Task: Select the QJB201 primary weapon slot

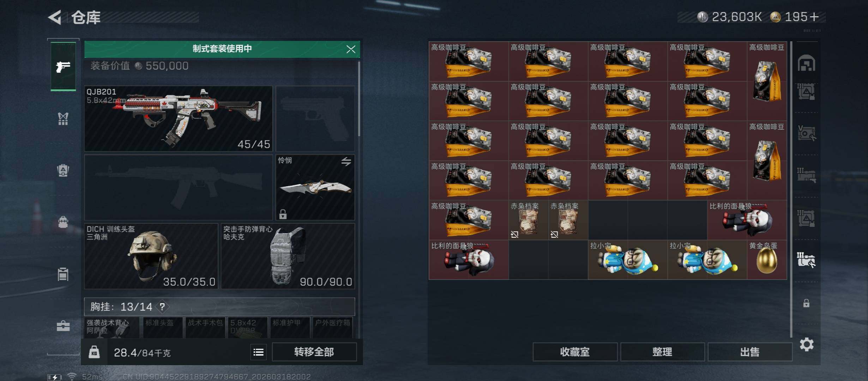Action: [178, 119]
